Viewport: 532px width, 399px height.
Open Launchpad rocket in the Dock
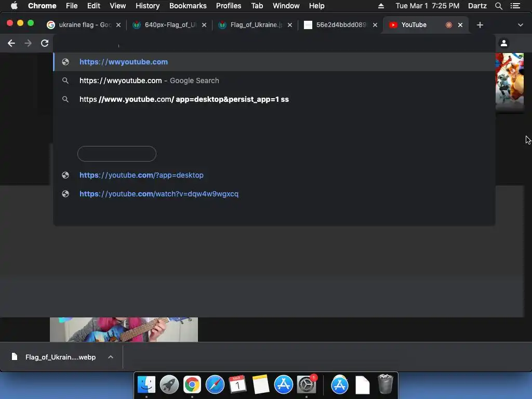point(169,385)
